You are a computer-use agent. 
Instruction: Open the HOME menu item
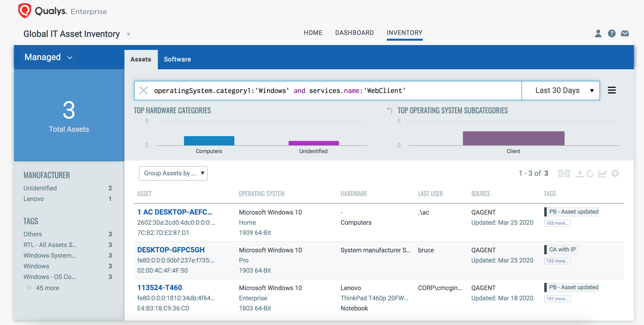313,32
